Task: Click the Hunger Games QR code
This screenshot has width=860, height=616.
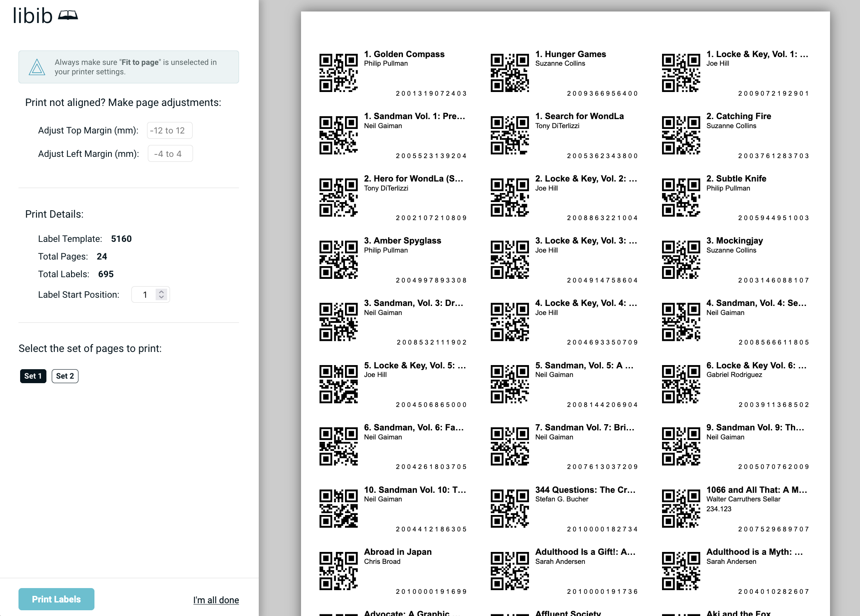Action: coord(509,73)
